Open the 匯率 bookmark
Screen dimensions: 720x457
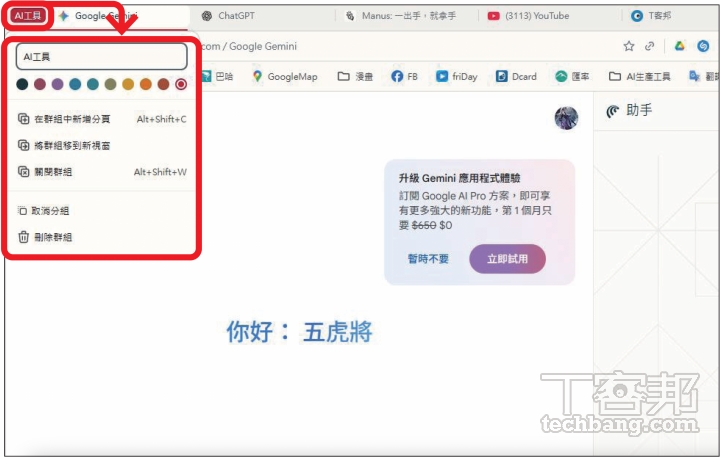point(572,76)
